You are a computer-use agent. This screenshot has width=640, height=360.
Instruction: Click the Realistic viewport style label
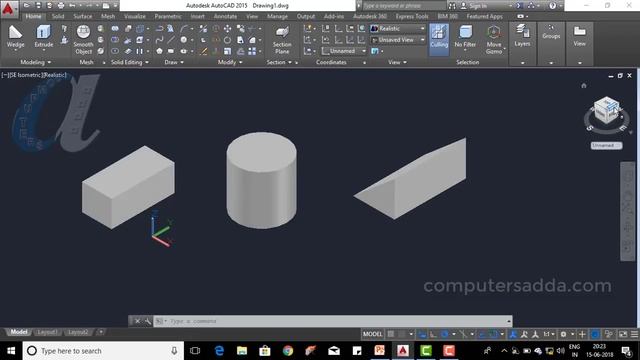55,75
